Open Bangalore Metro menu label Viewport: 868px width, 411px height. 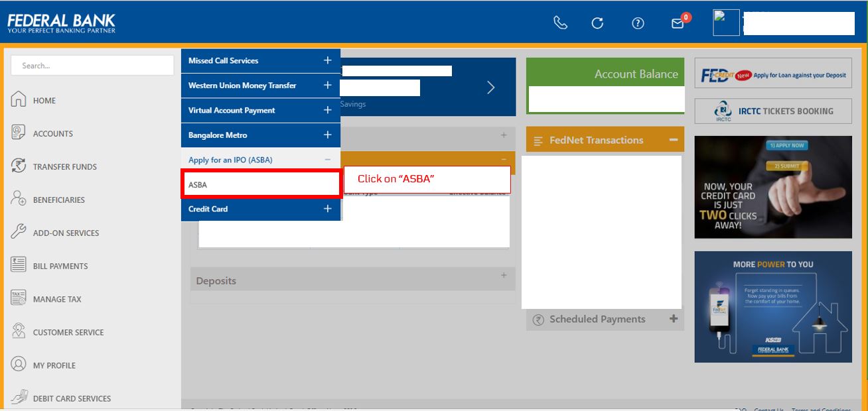[x=218, y=135]
